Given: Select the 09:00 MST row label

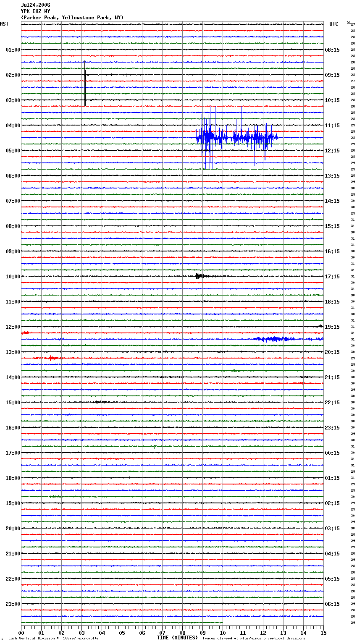Looking at the screenshot, I should (13, 251).
